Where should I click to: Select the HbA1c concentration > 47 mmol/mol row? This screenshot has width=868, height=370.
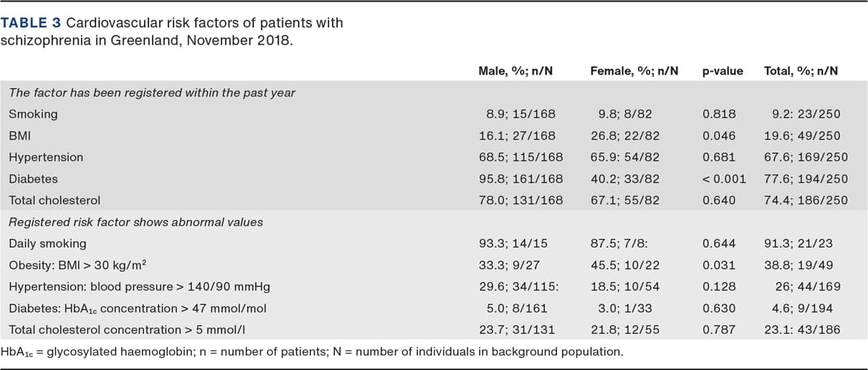[137, 308]
